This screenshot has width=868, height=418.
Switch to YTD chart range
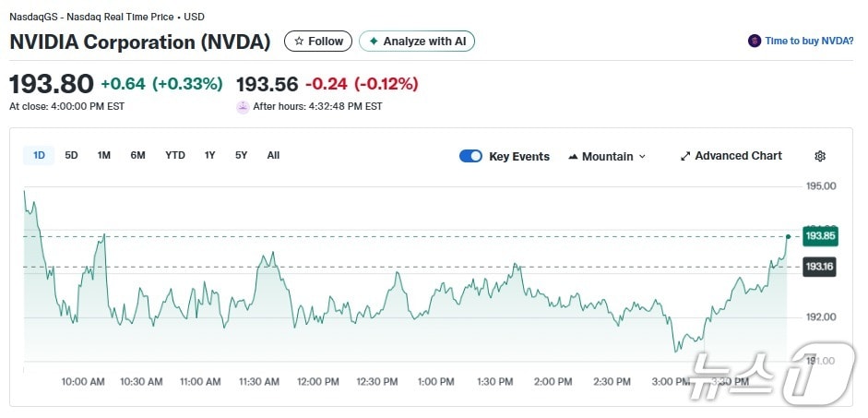(x=175, y=155)
